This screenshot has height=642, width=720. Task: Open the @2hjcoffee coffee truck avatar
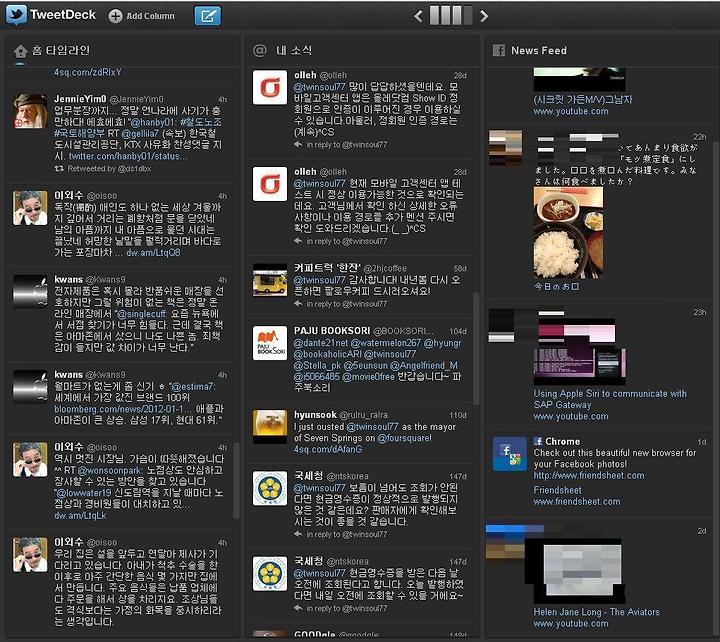pos(270,280)
